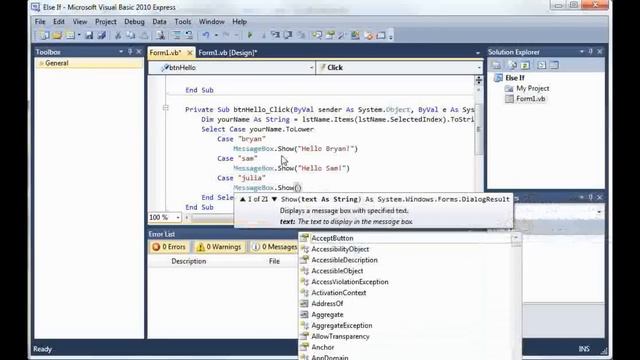Click the Solution Explorer toolbar icon
The width and height of the screenshot is (640, 360).
[317, 36]
